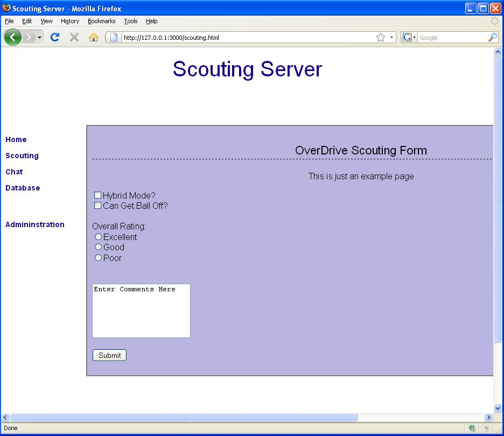Open the Edit menu
Screen dimensions: 504x436
[x=27, y=21]
